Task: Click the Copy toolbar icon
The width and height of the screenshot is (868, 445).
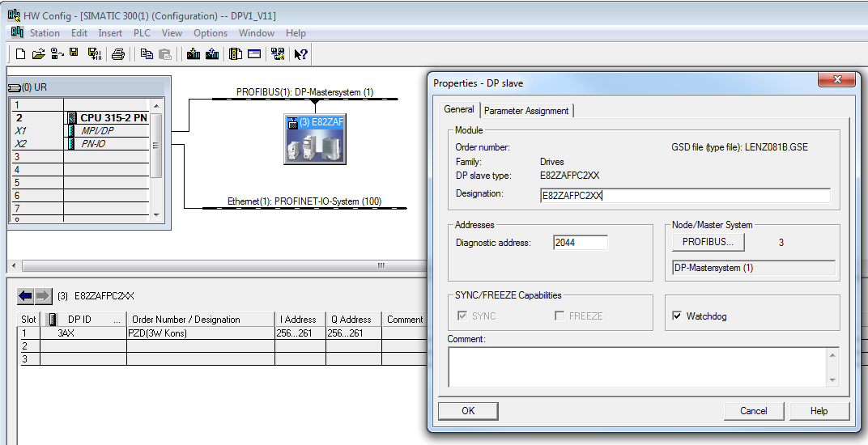Action: pos(147,53)
